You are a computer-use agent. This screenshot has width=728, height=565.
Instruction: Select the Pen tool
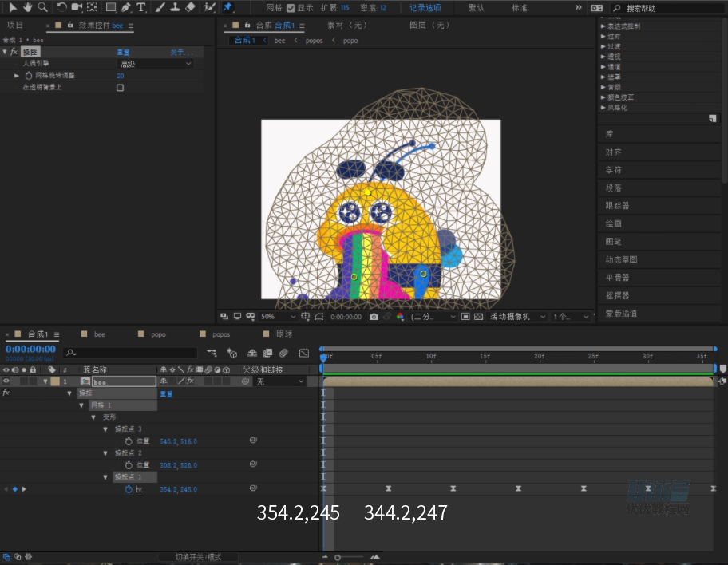tap(126, 7)
